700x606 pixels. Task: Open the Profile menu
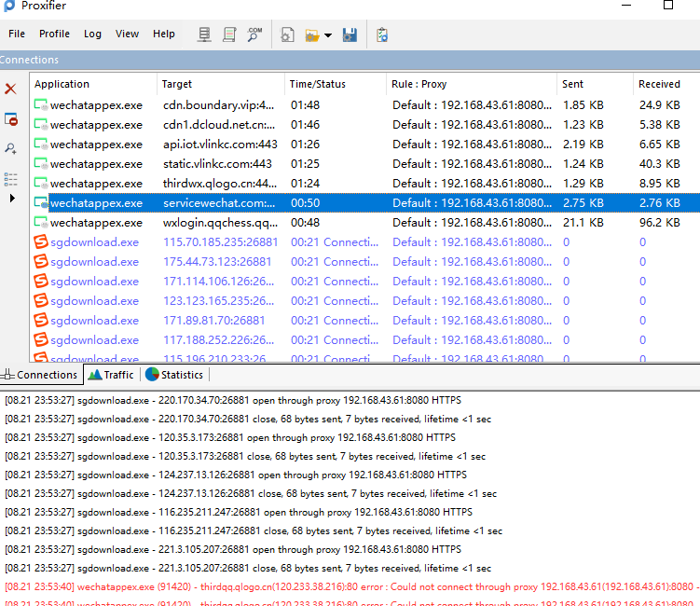click(x=54, y=34)
